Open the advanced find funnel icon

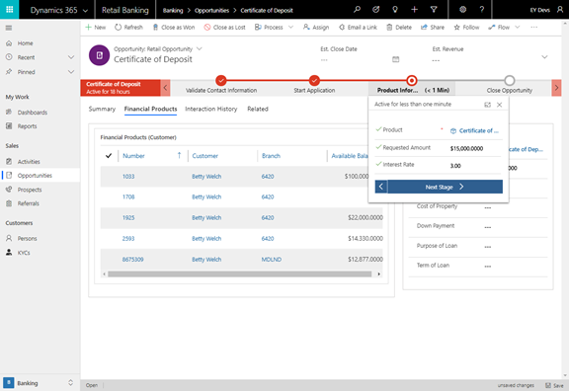(434, 10)
